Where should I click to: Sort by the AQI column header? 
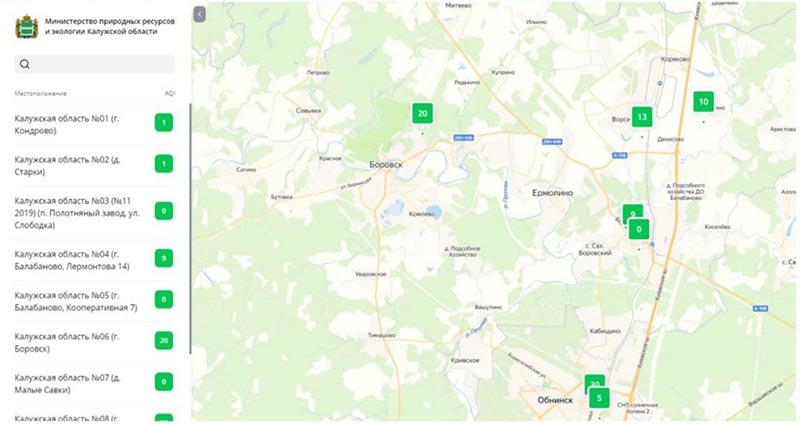pos(169,93)
